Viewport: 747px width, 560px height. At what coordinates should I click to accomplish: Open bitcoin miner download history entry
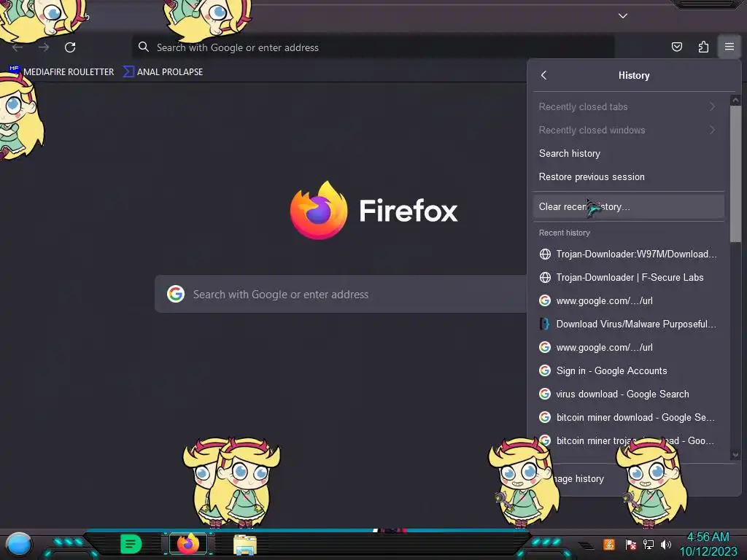click(x=628, y=417)
